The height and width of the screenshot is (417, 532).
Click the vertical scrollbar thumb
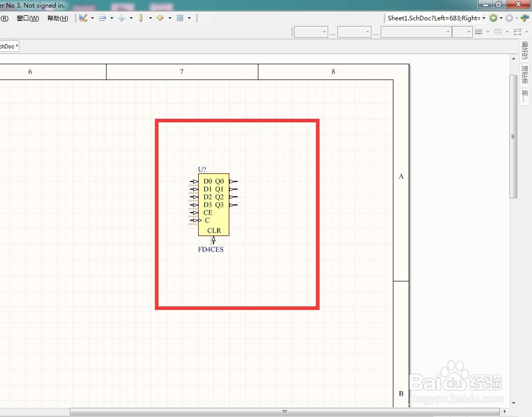tap(513, 137)
